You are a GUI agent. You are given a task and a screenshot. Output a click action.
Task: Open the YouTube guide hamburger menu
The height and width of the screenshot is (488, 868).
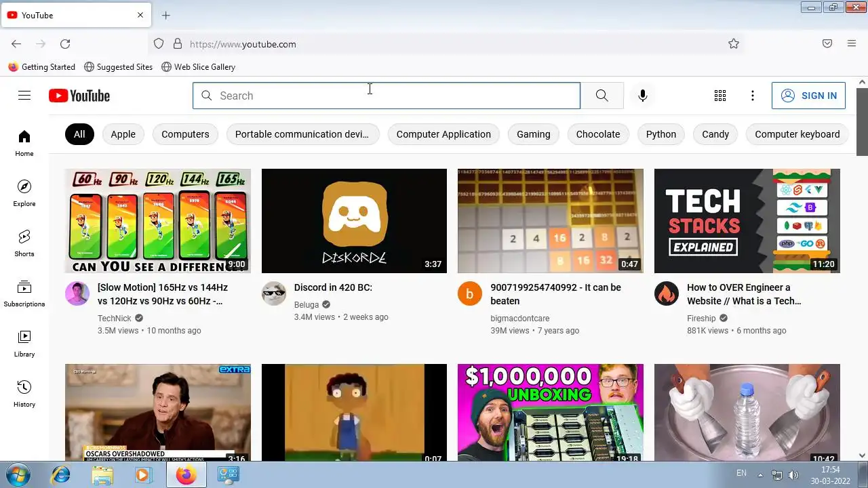(x=24, y=96)
